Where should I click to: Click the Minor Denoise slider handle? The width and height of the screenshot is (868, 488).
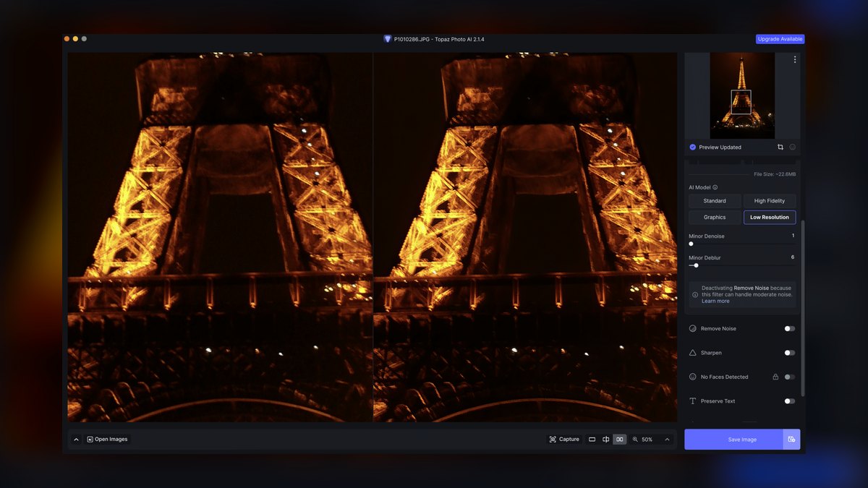[x=691, y=244]
